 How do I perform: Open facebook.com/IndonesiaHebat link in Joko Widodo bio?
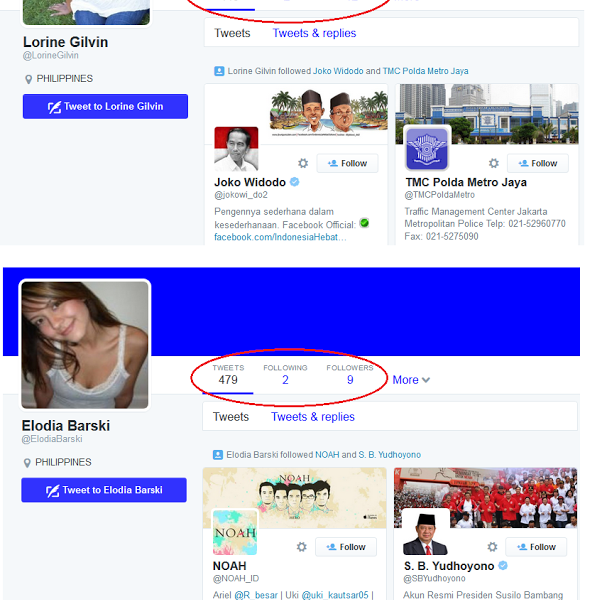tap(280, 237)
